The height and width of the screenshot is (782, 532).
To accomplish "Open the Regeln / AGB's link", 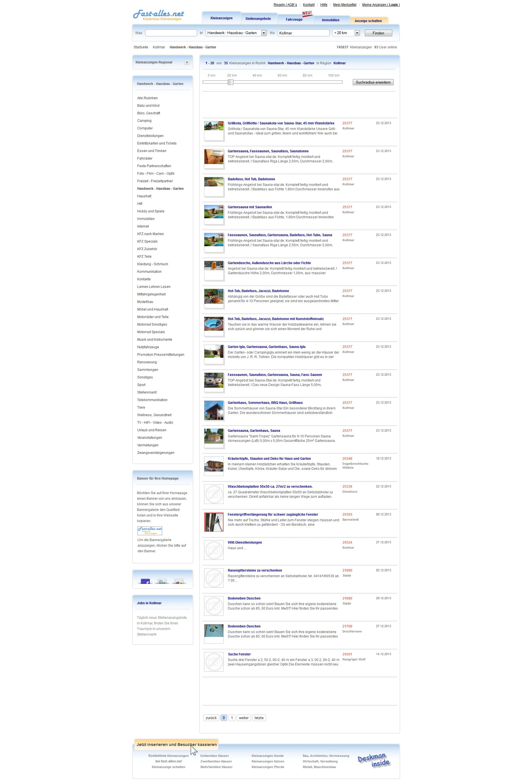I will (x=285, y=5).
